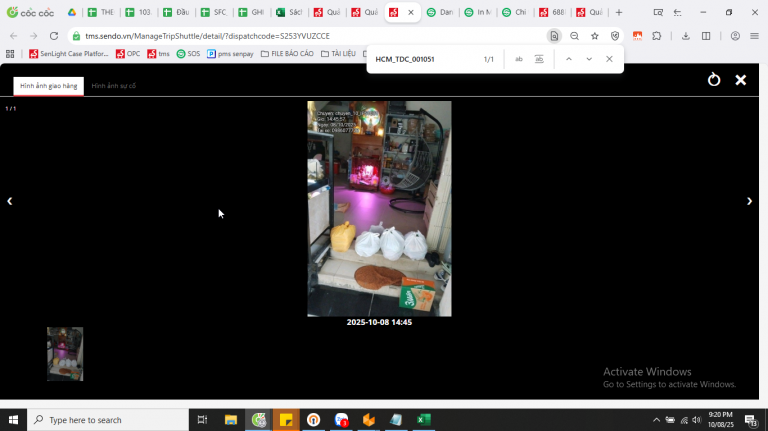This screenshot has width=768, height=431.
Task: Select the delivery photo thumbnail
Action: pos(65,354)
